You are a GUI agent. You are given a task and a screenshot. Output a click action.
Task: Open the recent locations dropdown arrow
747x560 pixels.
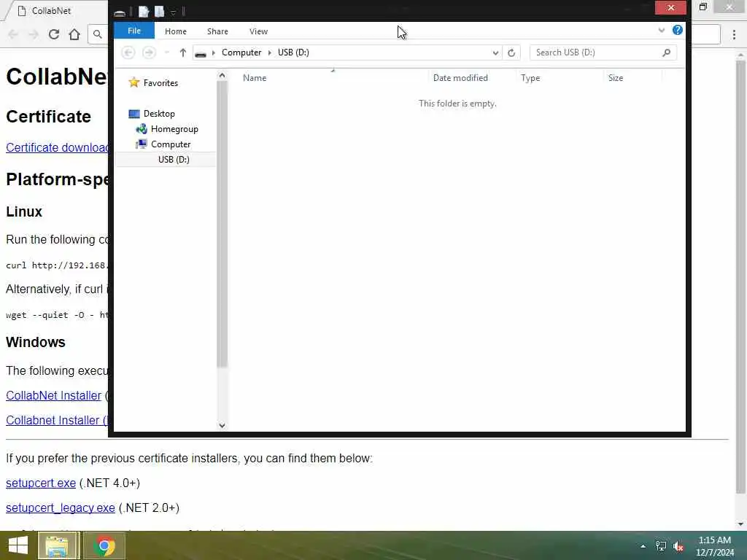167,52
